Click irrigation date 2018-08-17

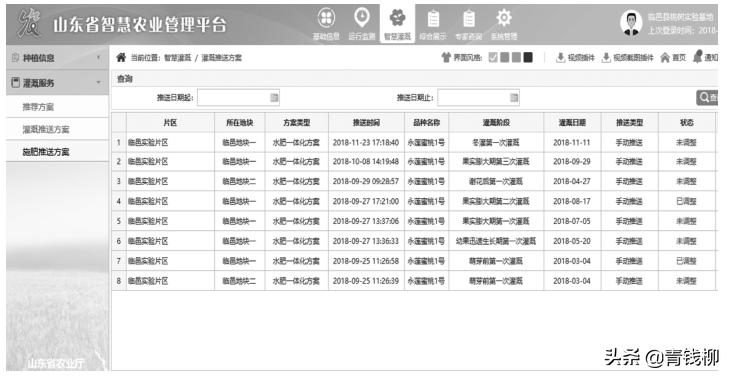point(572,201)
